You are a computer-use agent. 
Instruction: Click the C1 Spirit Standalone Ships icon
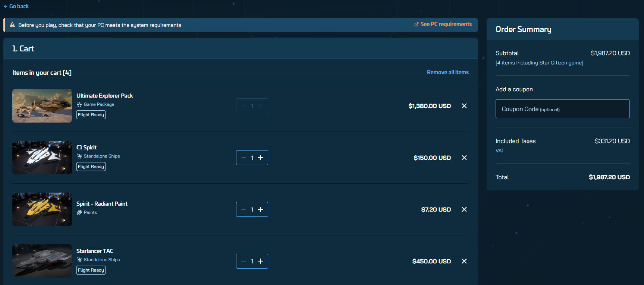(x=79, y=156)
